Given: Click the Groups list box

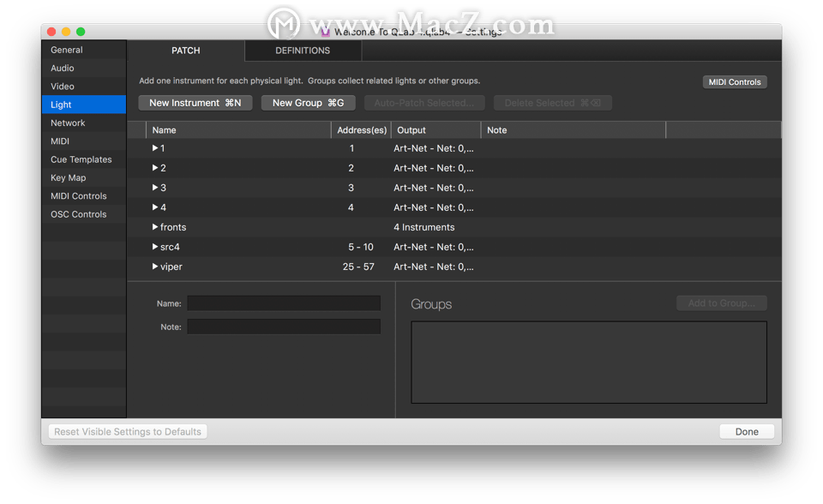Looking at the screenshot, I should (589, 362).
